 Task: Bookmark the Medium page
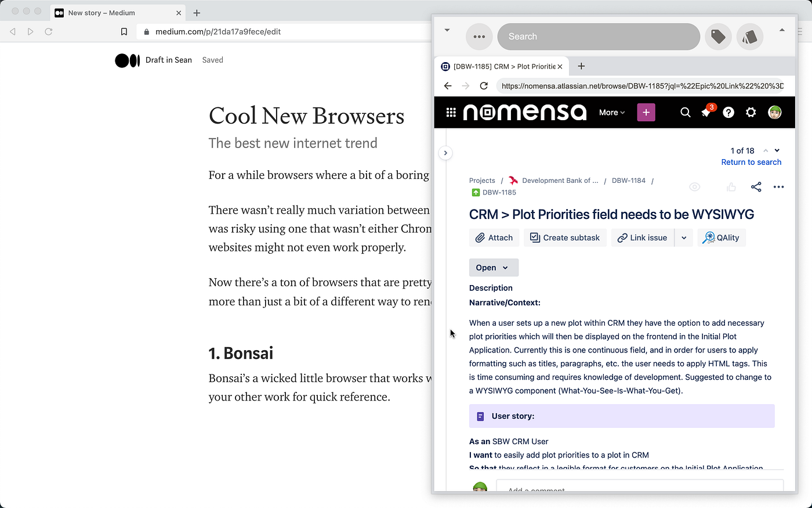pos(124,32)
